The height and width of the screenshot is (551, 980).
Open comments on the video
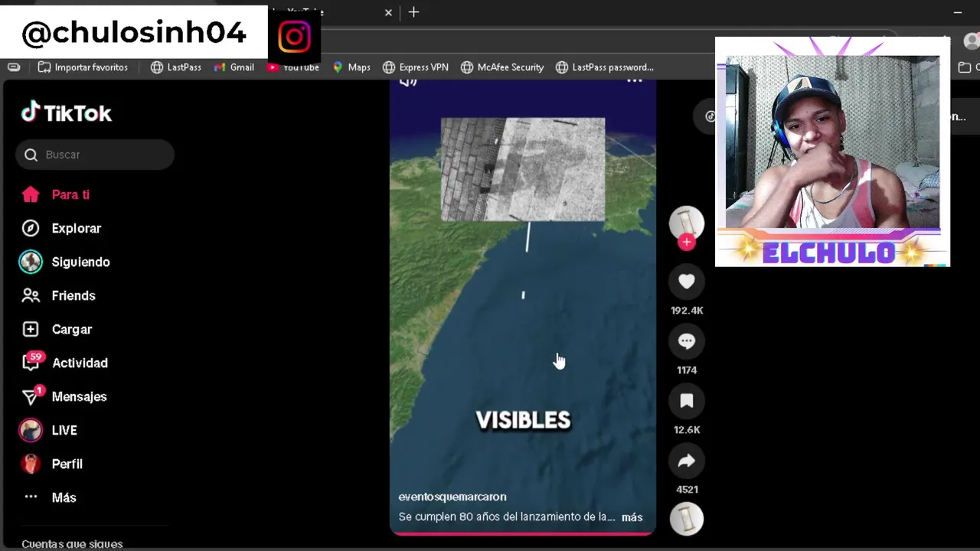687,341
